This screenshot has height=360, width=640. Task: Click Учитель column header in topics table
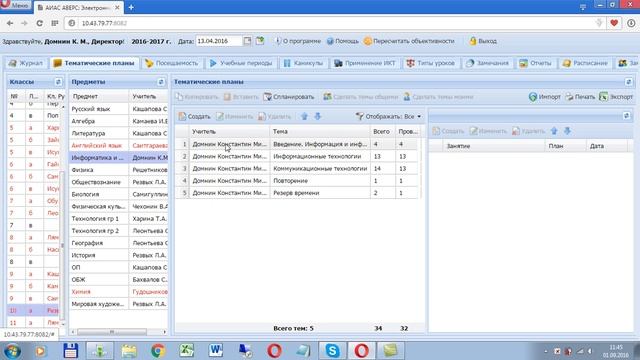229,131
